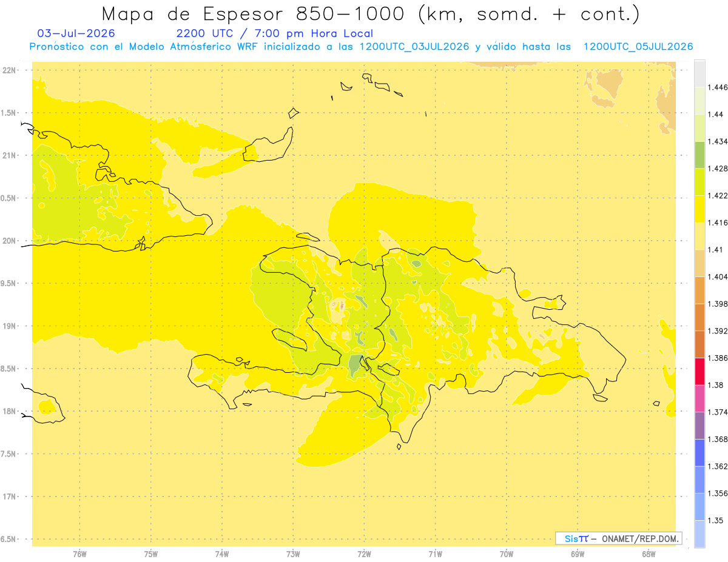This screenshot has width=728, height=562.
Task: Select the tan 1.404–1.41 colorbar segment
Action: click(699, 263)
